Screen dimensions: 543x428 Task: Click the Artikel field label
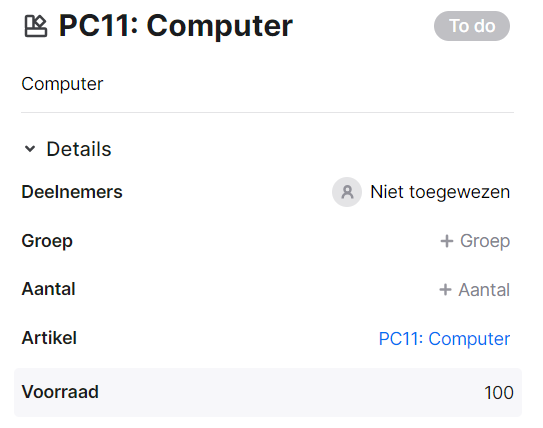click(49, 338)
